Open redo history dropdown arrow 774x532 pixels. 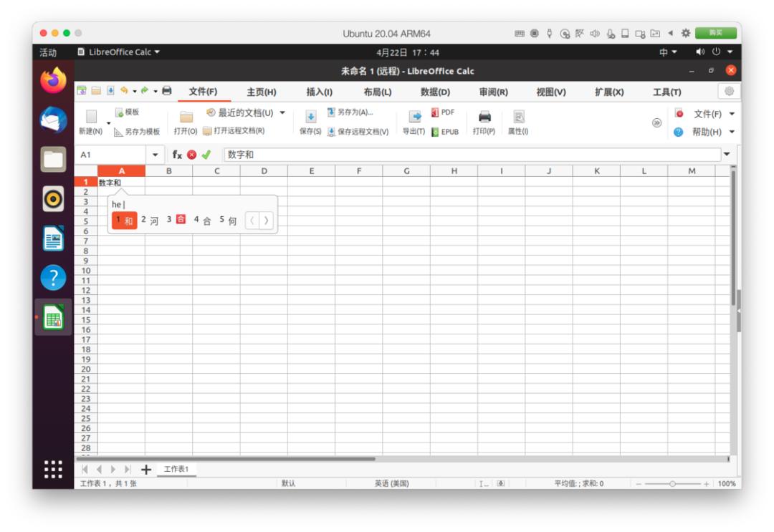pos(155,91)
